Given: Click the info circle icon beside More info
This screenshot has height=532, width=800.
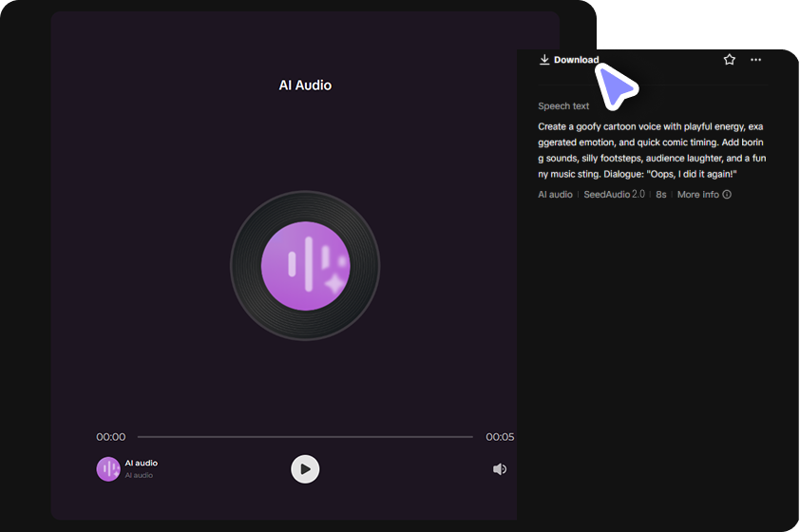Looking at the screenshot, I should [727, 195].
